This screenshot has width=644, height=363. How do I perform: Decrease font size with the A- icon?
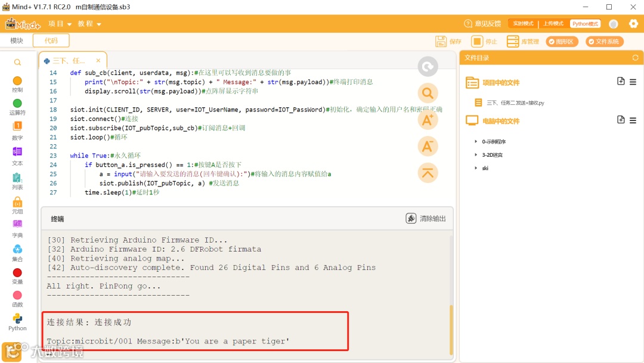(428, 147)
